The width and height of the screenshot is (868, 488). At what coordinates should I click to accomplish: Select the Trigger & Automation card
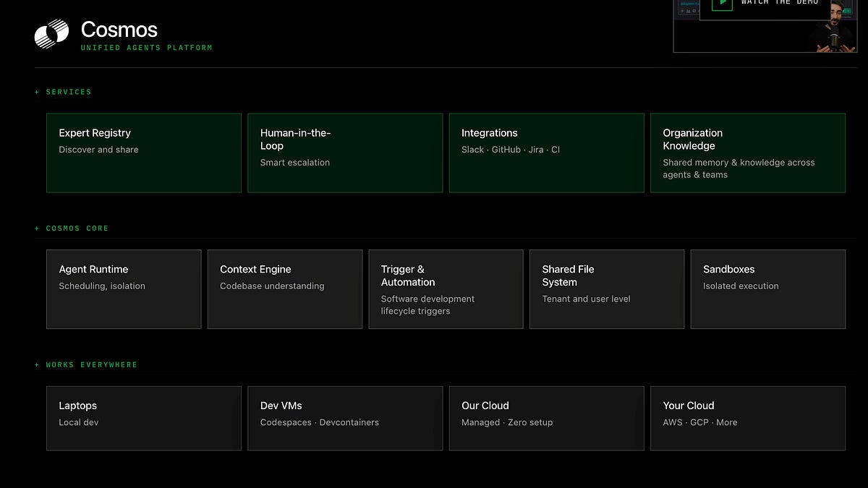tap(446, 289)
